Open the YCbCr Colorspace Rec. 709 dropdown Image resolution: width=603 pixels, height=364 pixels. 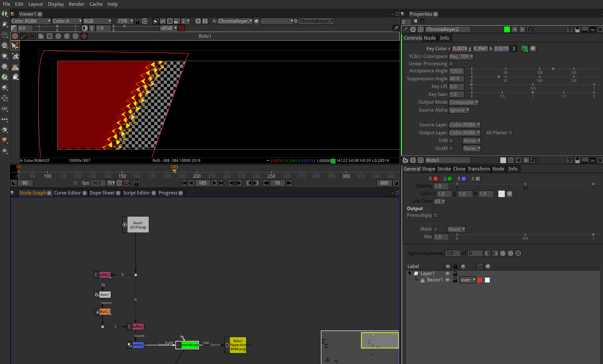461,57
